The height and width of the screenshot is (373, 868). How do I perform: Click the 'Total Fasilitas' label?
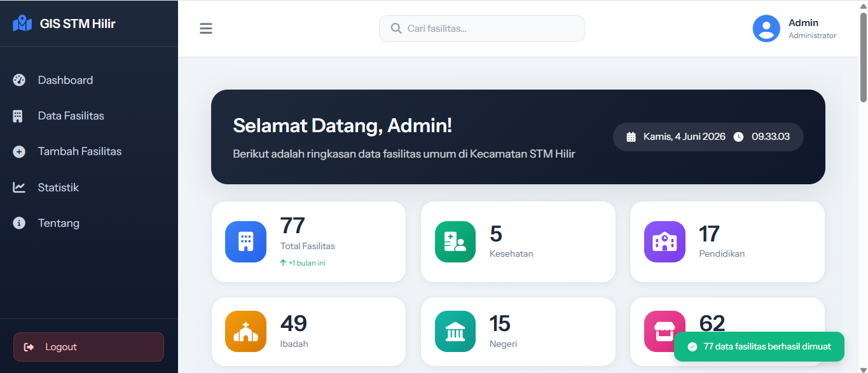(308, 246)
